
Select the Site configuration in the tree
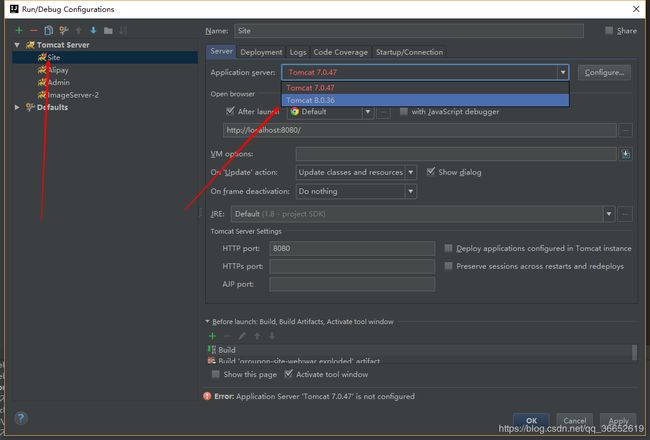[105, 57]
